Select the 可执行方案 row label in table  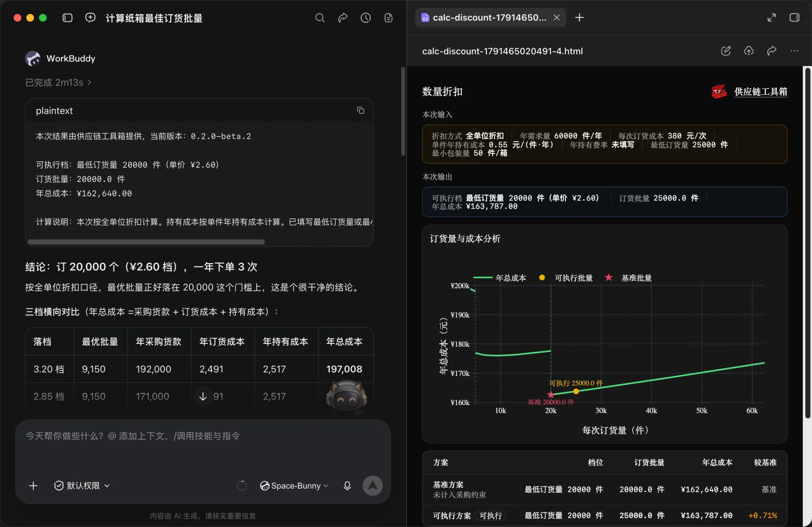coord(452,516)
